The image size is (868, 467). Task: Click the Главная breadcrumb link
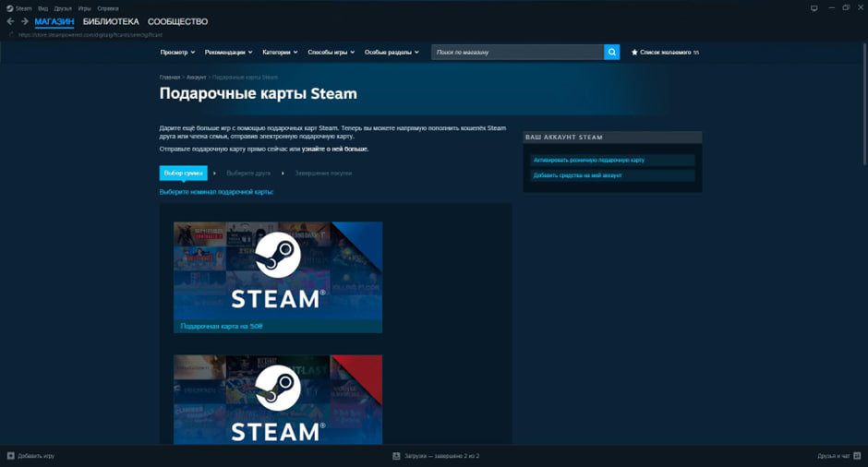pos(170,78)
